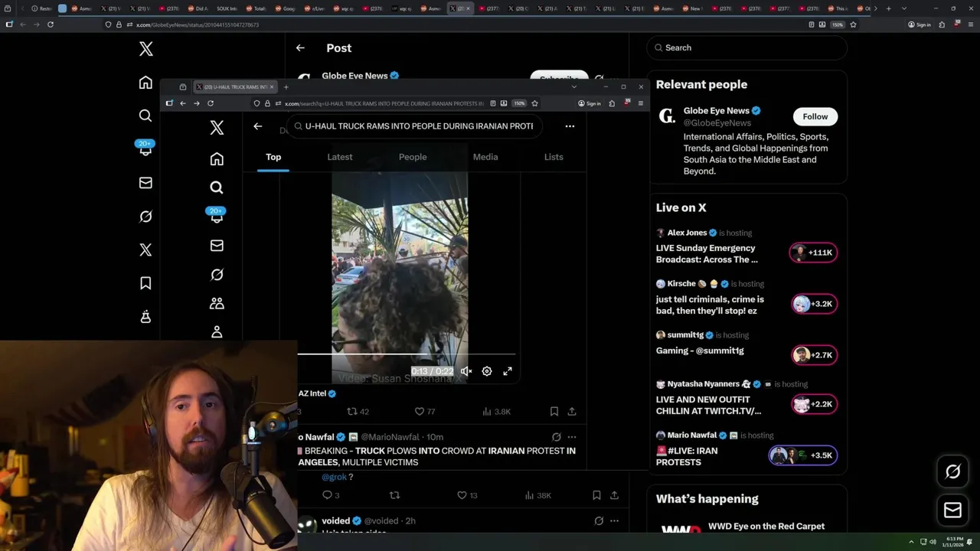The width and height of the screenshot is (980, 551).
Task: Open more options on the voided post
Action: point(614,521)
